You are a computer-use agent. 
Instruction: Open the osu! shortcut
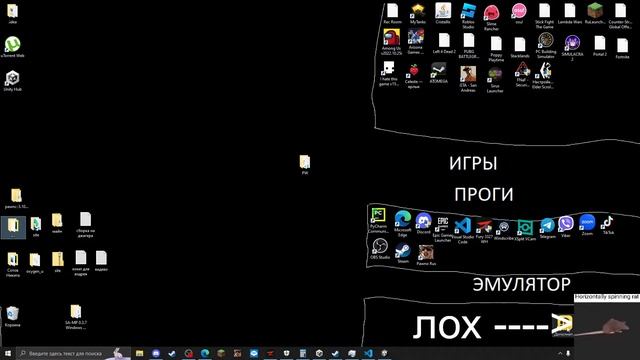519,13
